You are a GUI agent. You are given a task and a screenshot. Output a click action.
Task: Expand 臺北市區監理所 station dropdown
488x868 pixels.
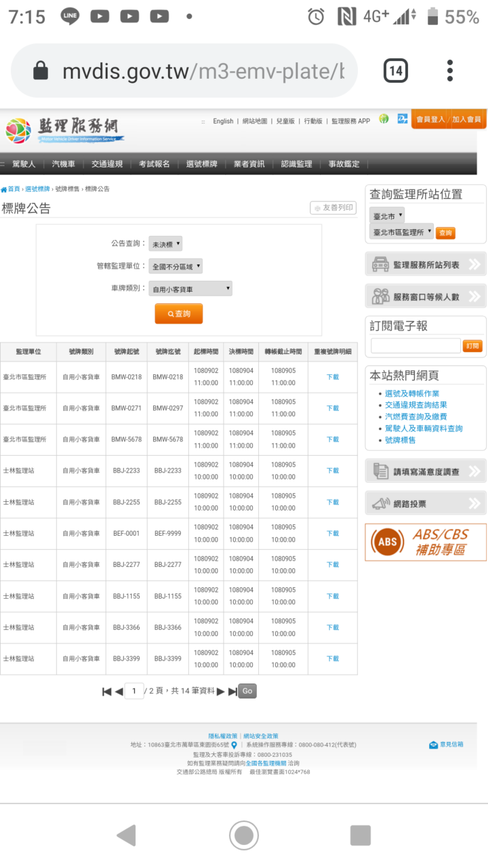click(x=401, y=232)
